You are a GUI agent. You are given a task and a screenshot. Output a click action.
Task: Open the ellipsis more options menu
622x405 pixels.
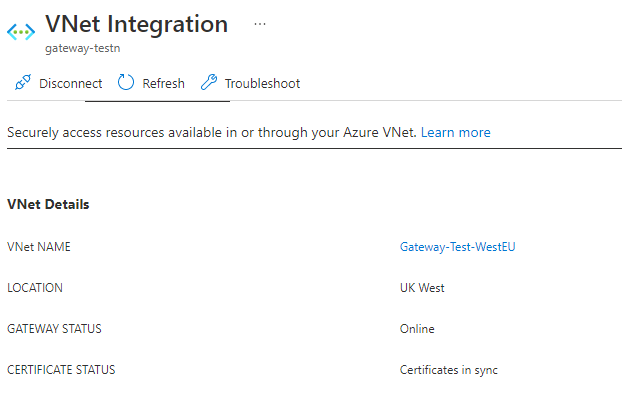pos(260,23)
